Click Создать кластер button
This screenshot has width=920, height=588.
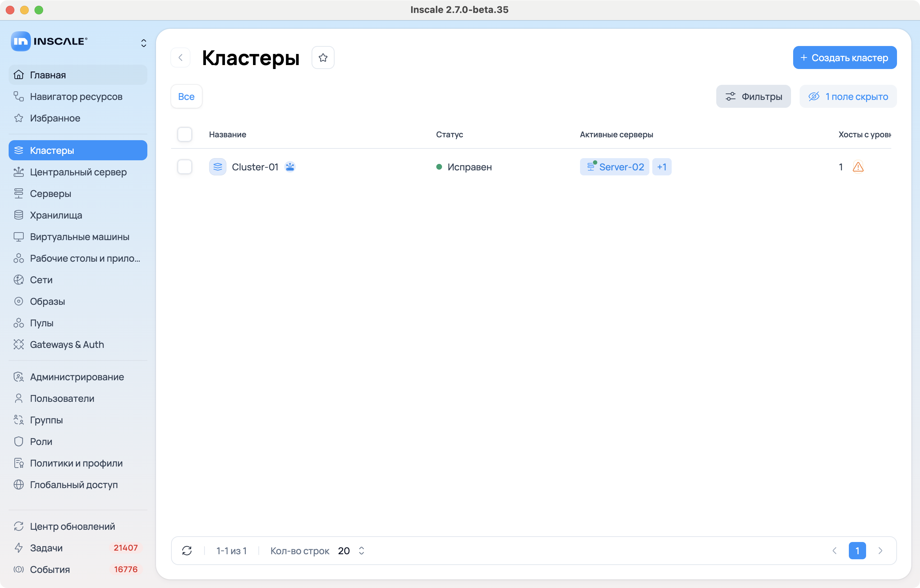tap(845, 58)
